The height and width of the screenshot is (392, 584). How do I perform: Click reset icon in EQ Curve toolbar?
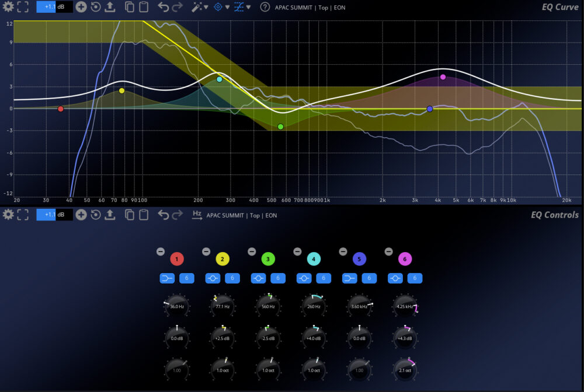pos(95,7)
